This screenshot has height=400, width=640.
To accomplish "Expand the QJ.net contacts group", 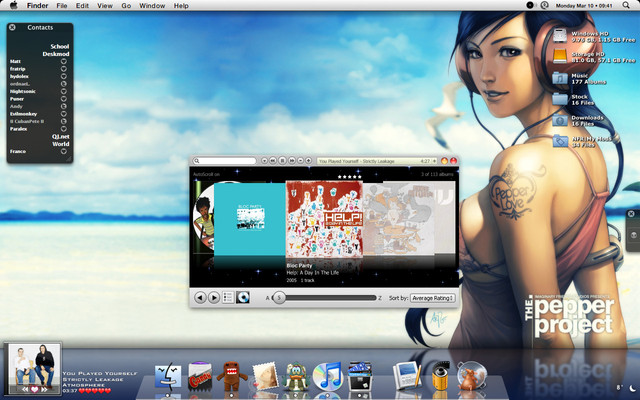I will 60,136.
